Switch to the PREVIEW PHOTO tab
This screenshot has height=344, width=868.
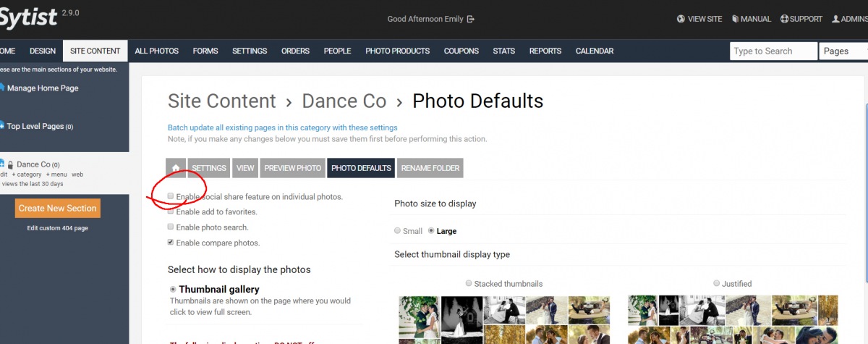click(x=293, y=168)
